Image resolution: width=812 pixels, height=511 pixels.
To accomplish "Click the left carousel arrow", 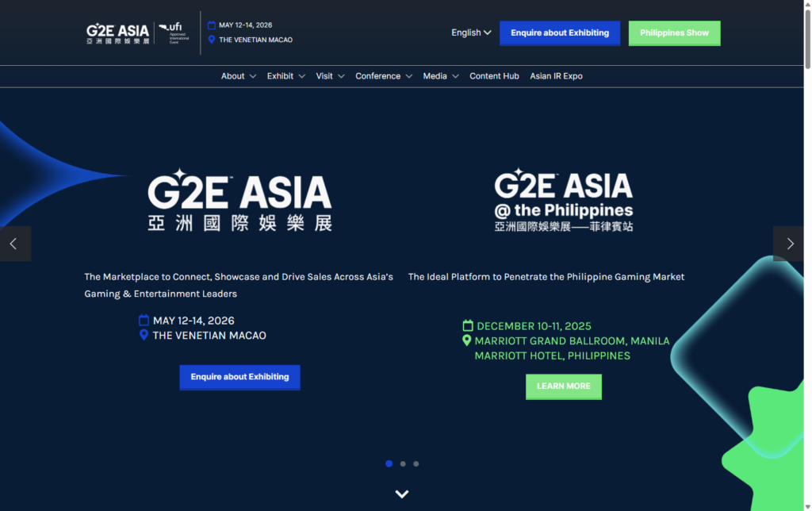I will pos(15,244).
